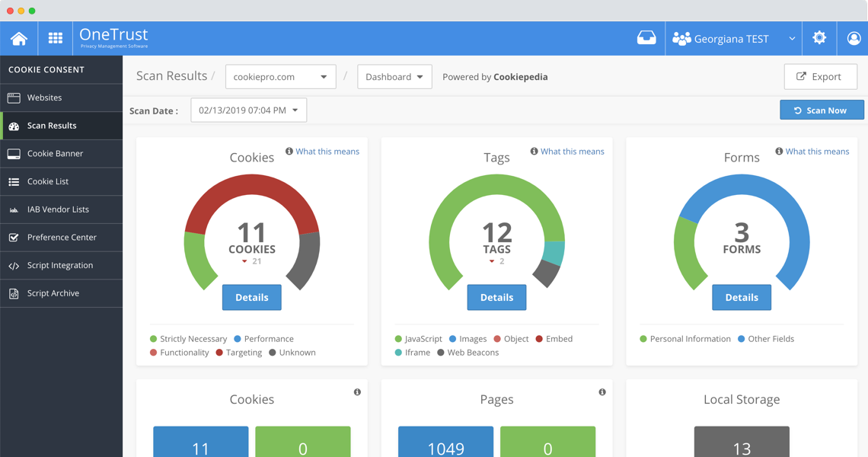
Task: Open Cookie Banner in sidebar
Action: click(55, 154)
